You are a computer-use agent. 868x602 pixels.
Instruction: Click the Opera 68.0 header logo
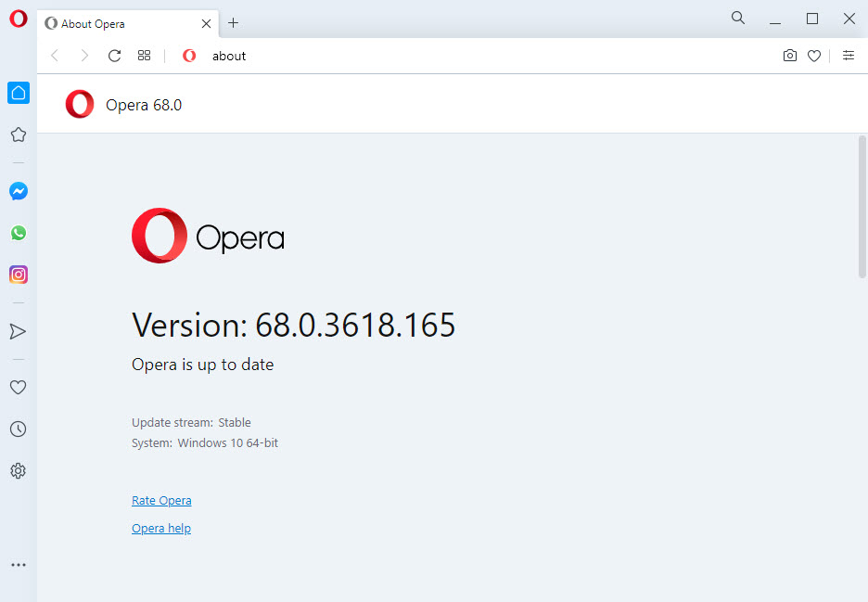(80, 104)
